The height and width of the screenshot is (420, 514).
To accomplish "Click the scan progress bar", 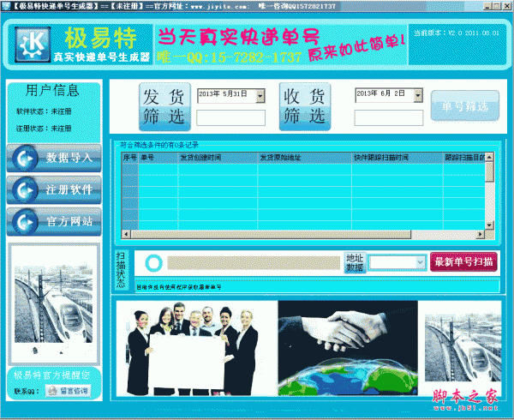I will pyautogui.click(x=254, y=262).
